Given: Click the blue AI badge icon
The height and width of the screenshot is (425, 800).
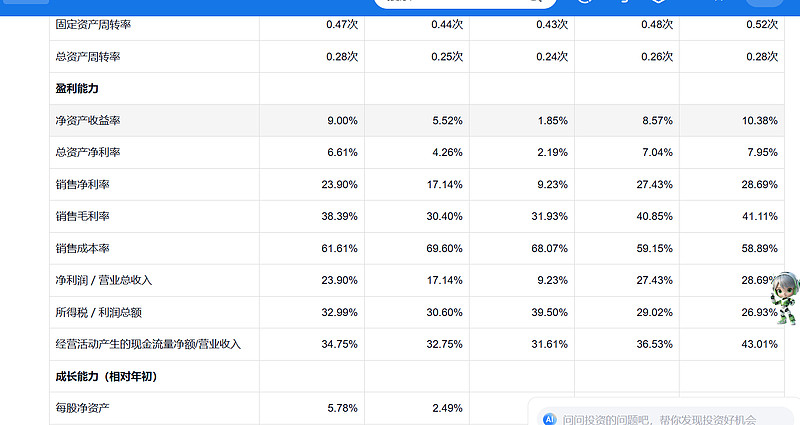Looking at the screenshot, I should tap(549, 420).
